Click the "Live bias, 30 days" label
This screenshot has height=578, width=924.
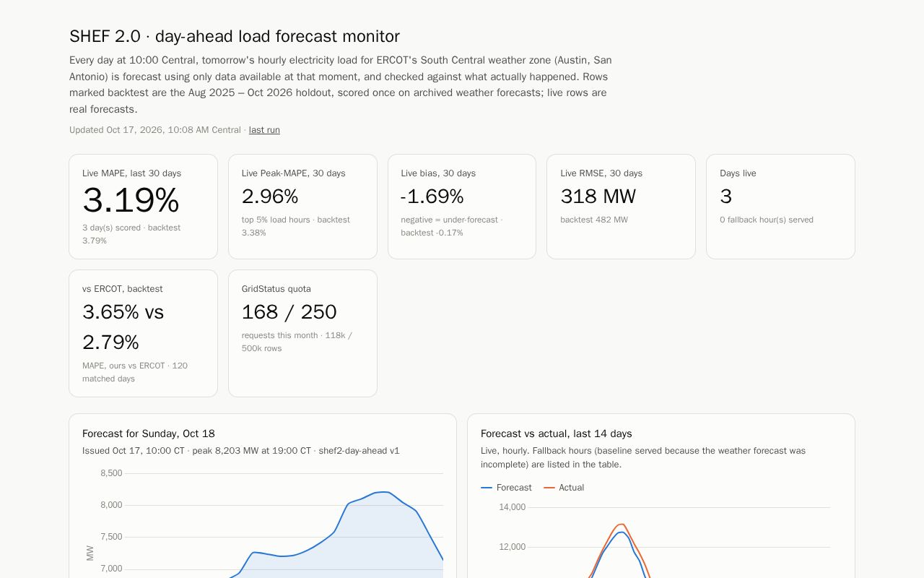coord(438,173)
